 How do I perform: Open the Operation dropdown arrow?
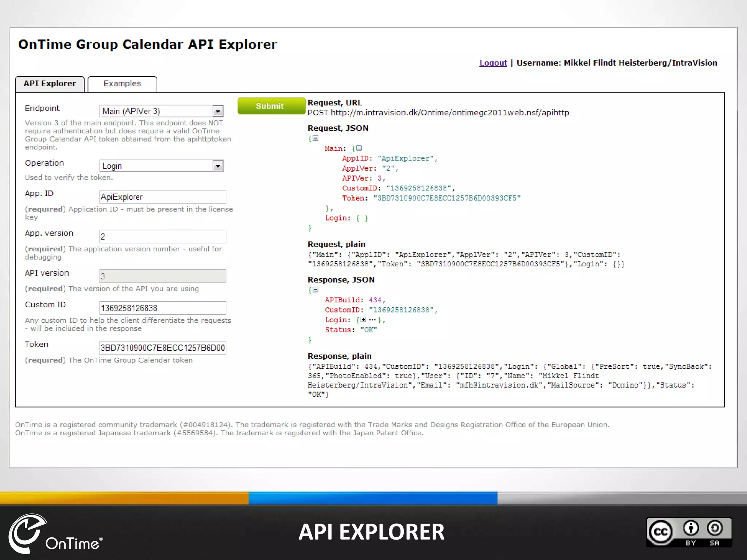(218, 166)
